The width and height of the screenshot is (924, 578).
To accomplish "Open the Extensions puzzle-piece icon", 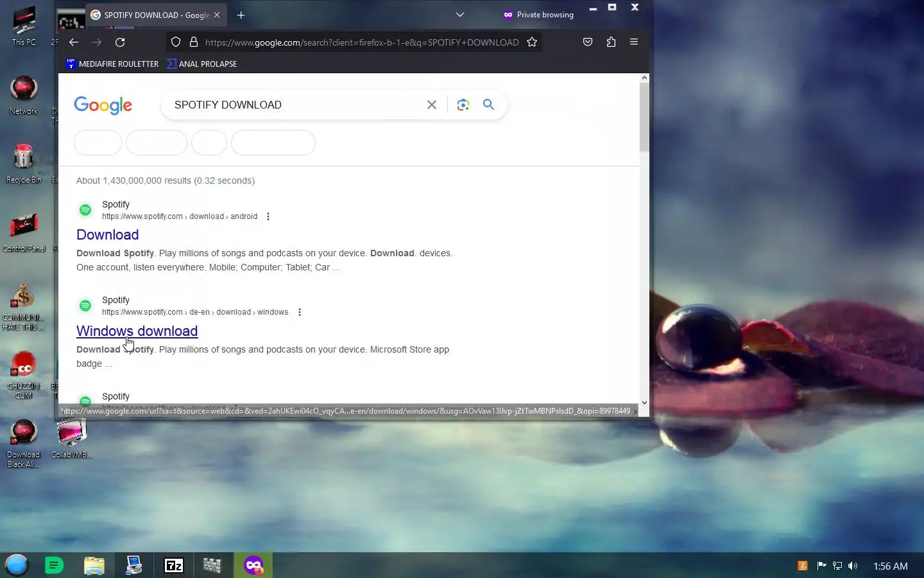I will coord(611,42).
